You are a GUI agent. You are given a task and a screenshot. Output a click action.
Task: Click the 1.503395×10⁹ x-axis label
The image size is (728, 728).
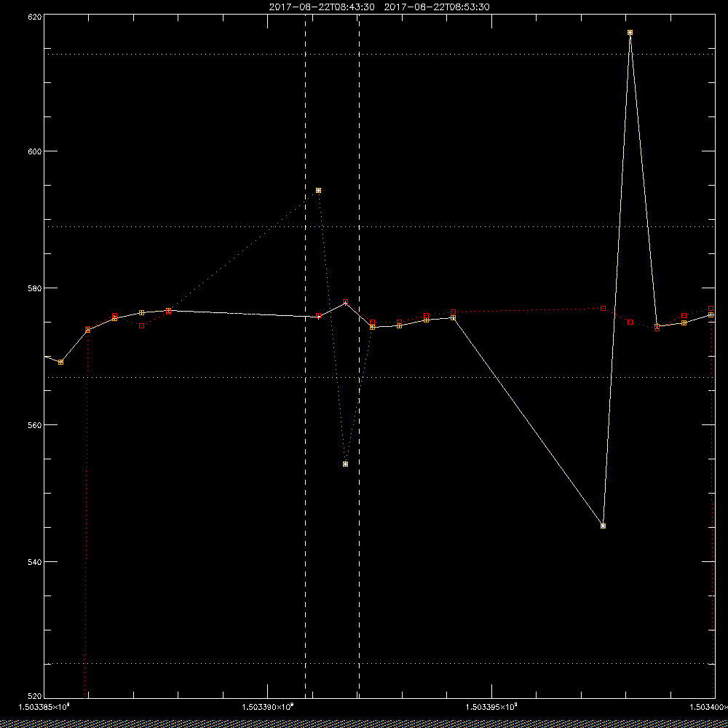[491, 707]
